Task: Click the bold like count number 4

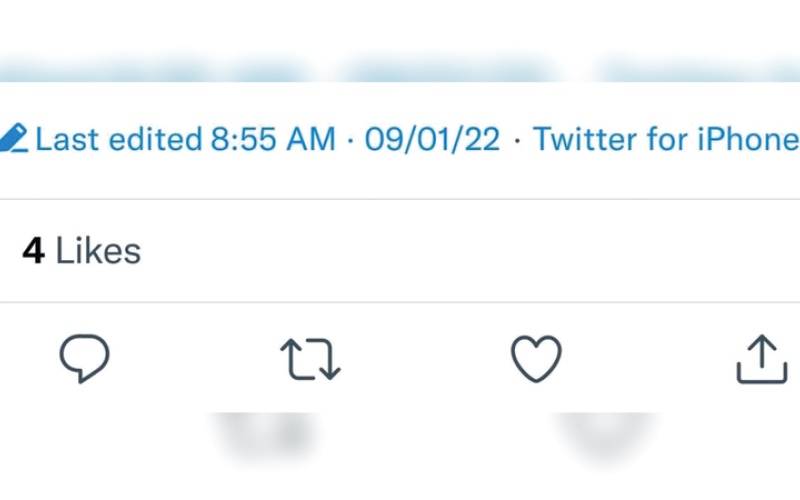Action: click(33, 251)
